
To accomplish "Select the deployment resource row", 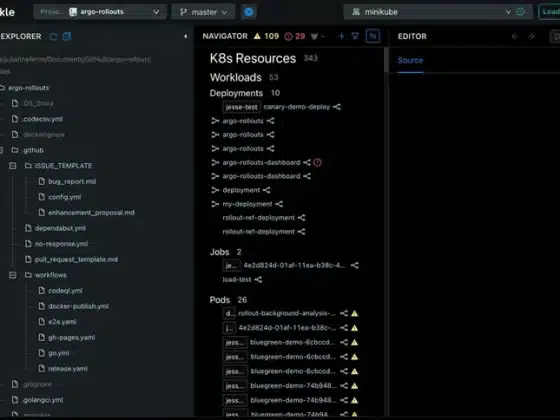I will (x=241, y=190).
